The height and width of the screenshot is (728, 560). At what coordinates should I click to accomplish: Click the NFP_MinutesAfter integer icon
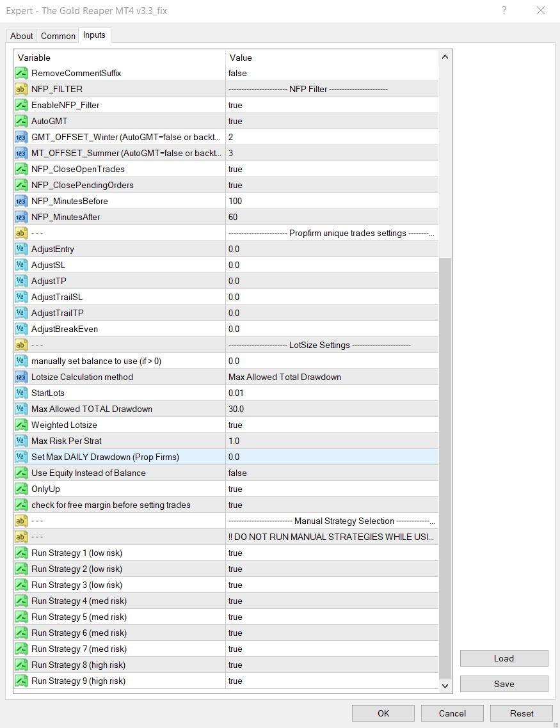(x=21, y=218)
